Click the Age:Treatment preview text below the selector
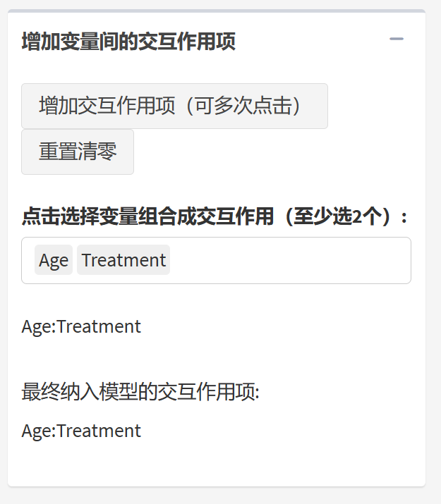The image size is (441, 504). point(81,326)
